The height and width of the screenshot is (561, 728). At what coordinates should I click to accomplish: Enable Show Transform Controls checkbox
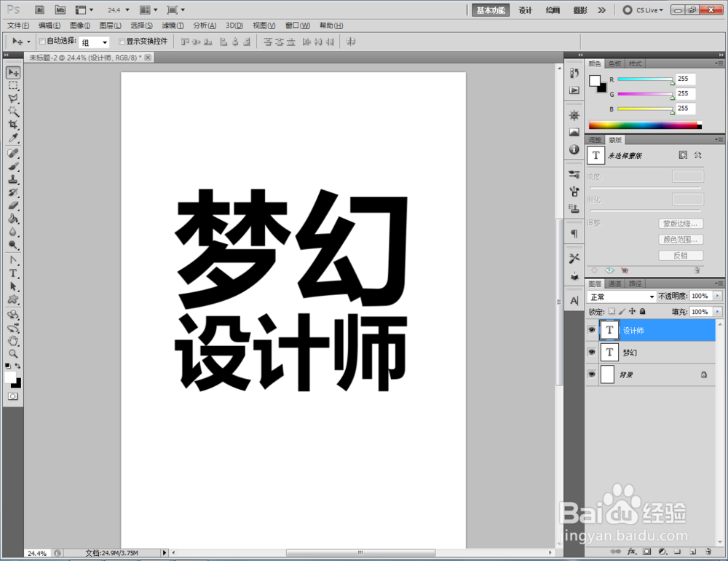122,42
